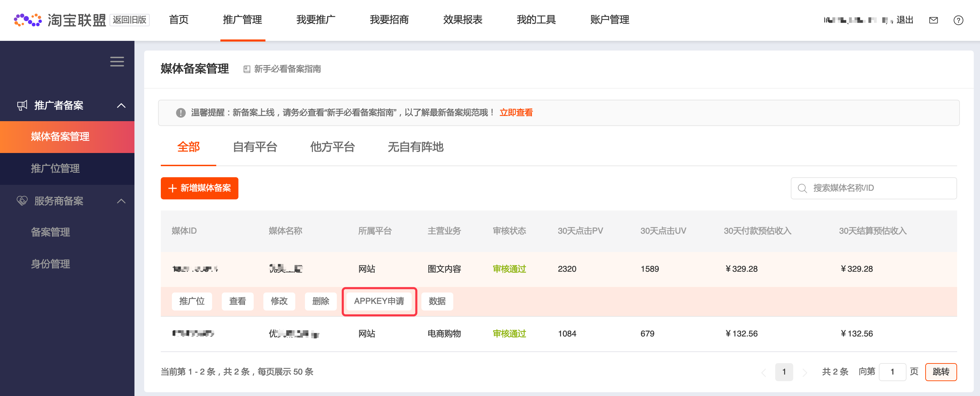This screenshot has height=396, width=980.
Task: Click 返回旧版 button
Action: click(129, 20)
